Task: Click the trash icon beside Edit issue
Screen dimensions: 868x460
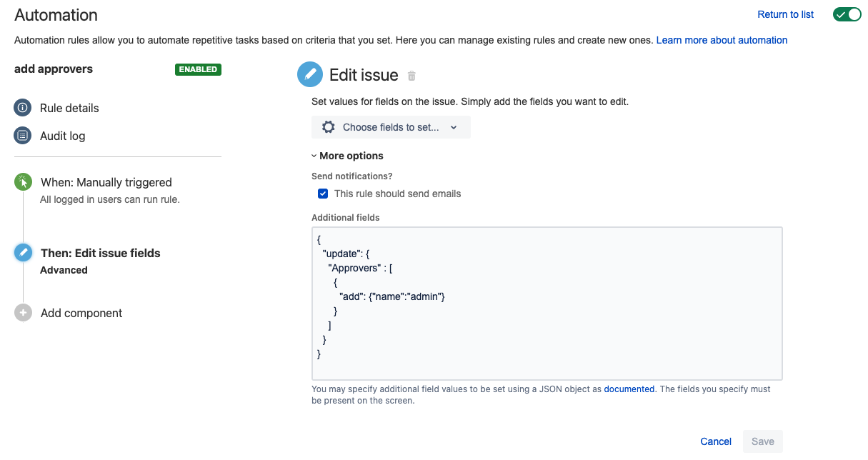Action: (x=411, y=76)
